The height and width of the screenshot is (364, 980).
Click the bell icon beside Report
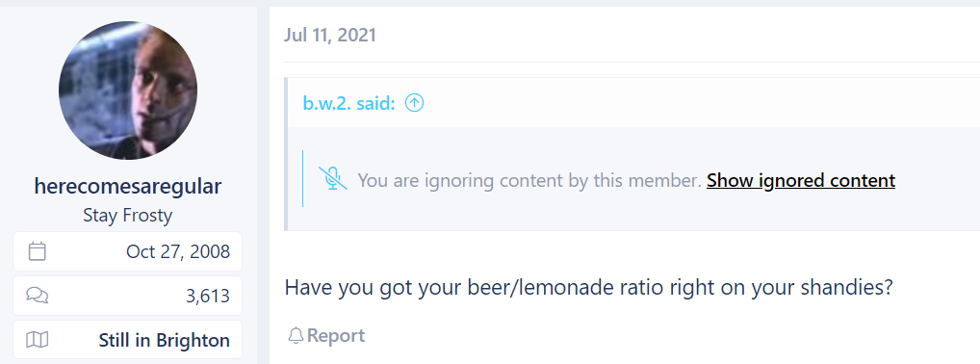(x=296, y=336)
